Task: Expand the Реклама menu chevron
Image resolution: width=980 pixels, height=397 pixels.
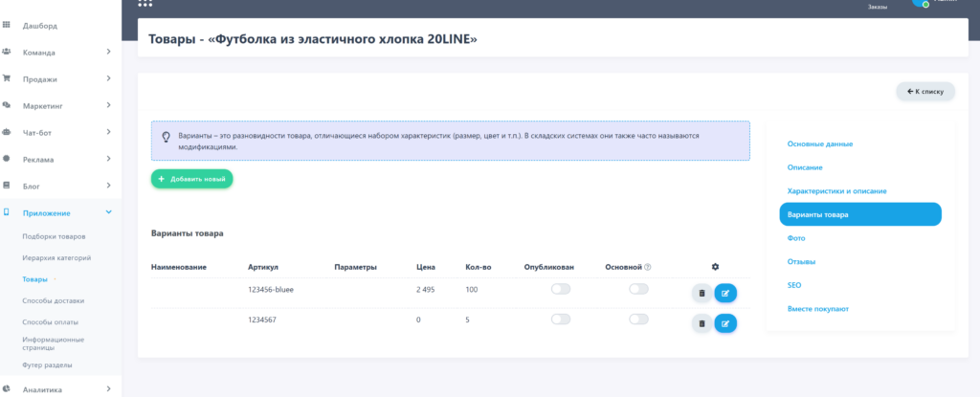Action: click(x=109, y=159)
